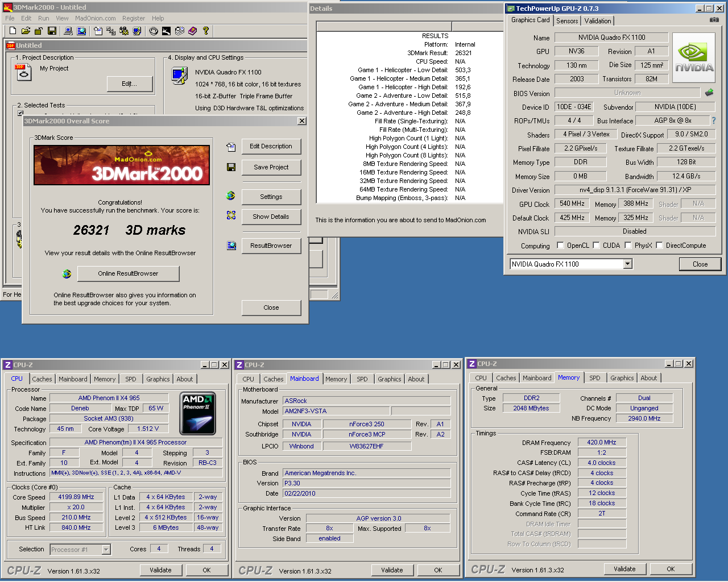Toggle the CUDA checkbox in GPU-Z
Image resolution: width=728 pixels, height=582 pixels.
596,245
